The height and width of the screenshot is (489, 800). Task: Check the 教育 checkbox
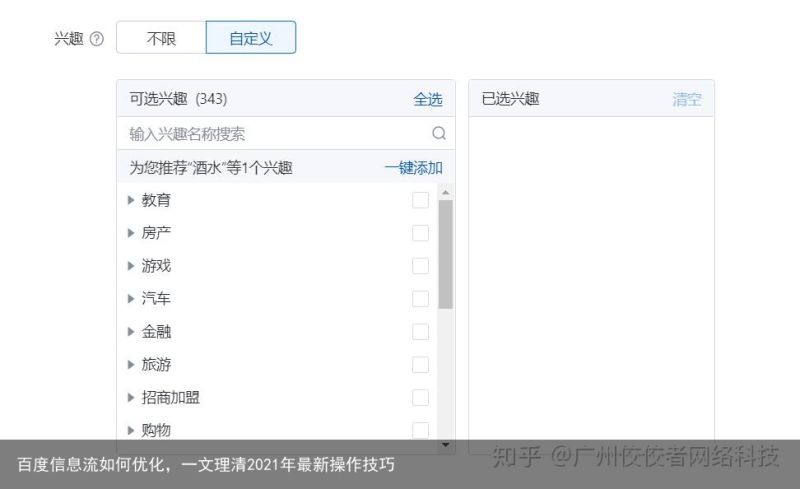pyautogui.click(x=420, y=200)
